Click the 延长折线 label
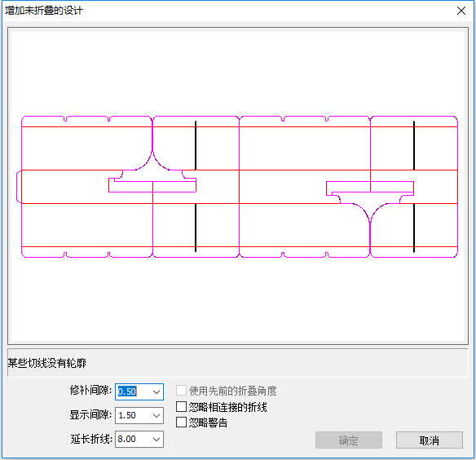 91,439
